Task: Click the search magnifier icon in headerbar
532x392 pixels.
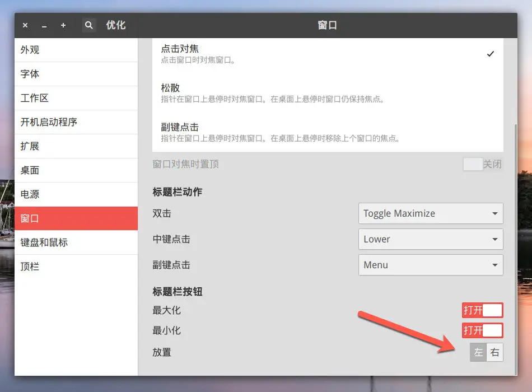Action: point(89,25)
